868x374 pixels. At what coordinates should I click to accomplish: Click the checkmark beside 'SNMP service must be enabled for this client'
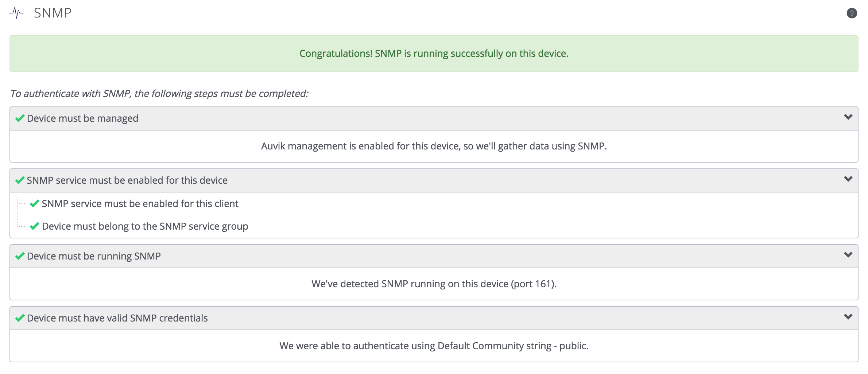[34, 203]
